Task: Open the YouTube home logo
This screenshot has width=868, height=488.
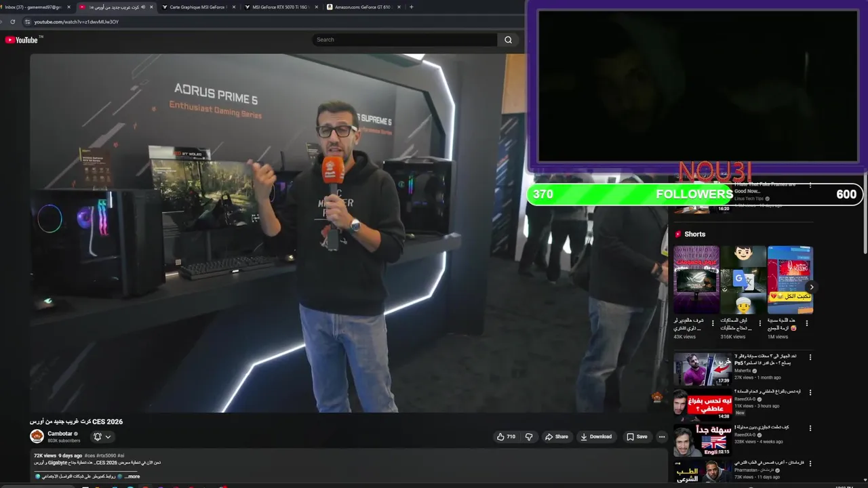Action: coord(23,40)
